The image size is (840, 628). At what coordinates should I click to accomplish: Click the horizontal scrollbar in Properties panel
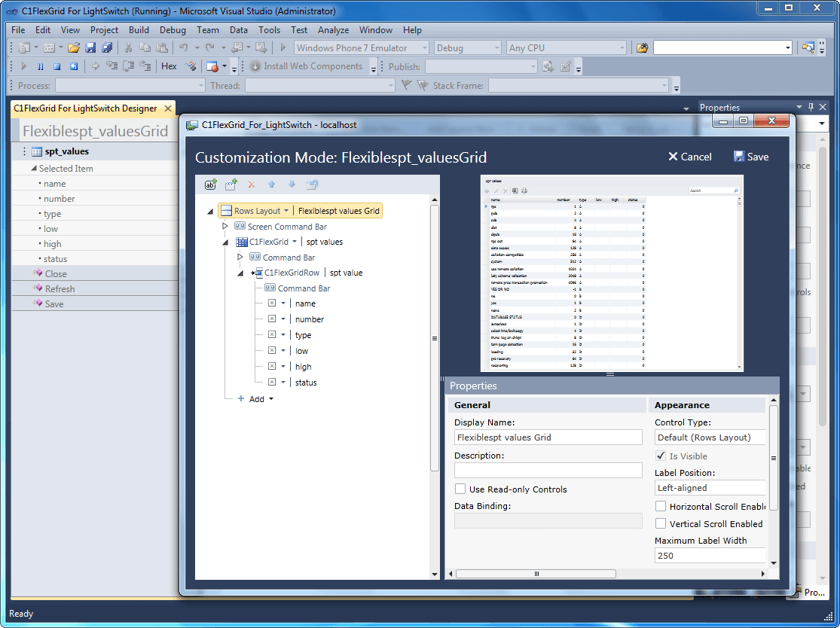pyautogui.click(x=536, y=573)
